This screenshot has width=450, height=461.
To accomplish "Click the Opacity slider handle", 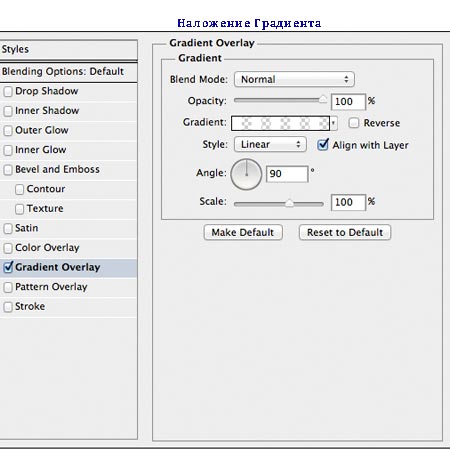I will pyautogui.click(x=323, y=99).
